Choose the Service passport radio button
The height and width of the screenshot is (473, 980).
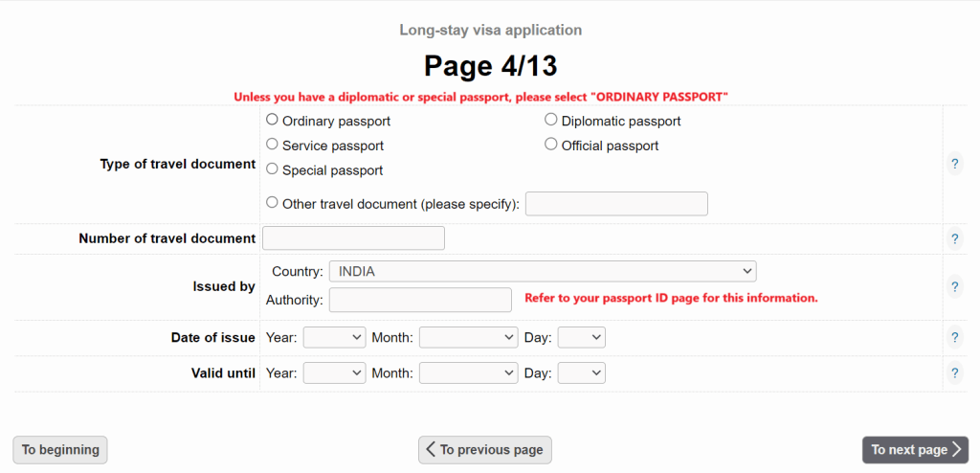[x=272, y=145]
